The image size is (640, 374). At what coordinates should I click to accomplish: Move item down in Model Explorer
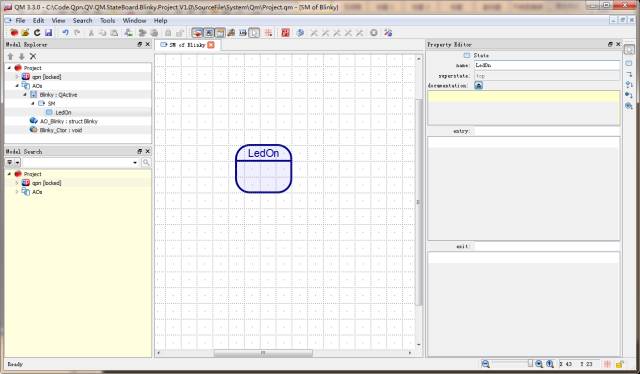click(x=22, y=56)
